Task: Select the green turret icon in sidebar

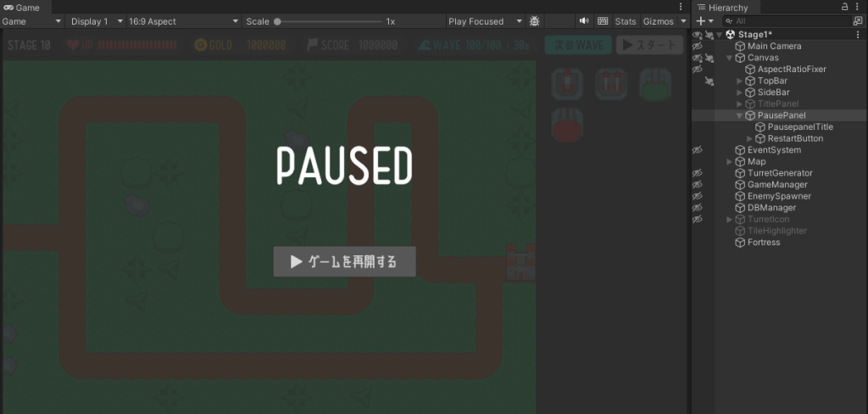Action: pyautogui.click(x=655, y=84)
